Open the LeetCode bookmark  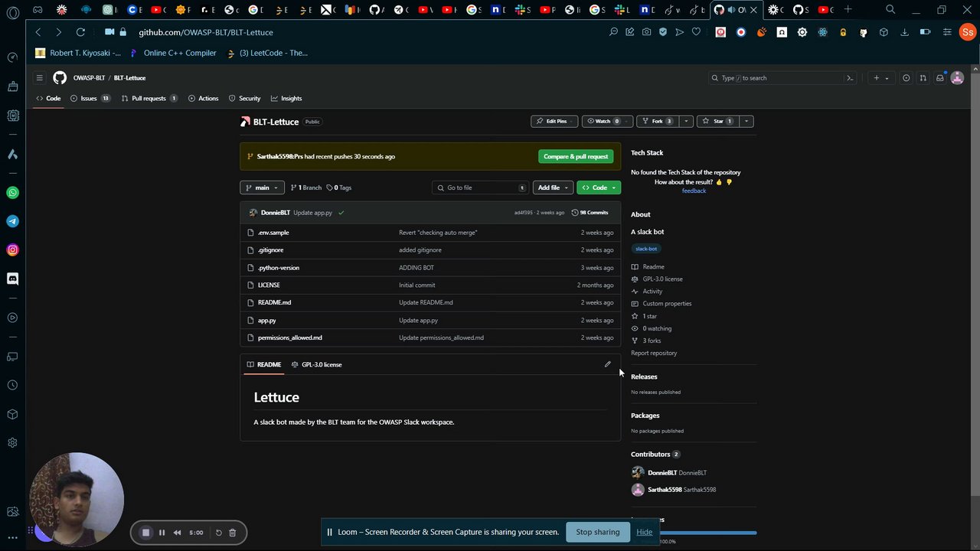click(267, 53)
